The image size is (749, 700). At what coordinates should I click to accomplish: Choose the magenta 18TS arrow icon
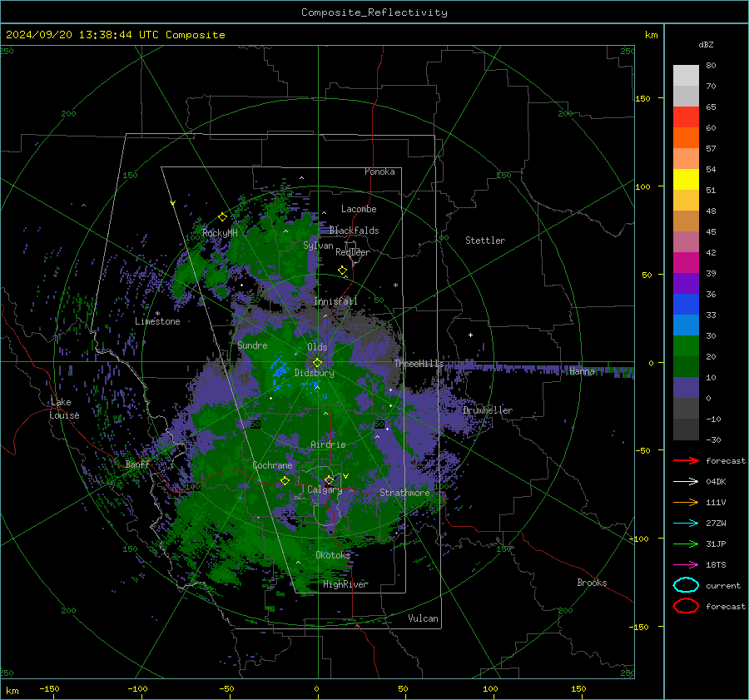(686, 565)
